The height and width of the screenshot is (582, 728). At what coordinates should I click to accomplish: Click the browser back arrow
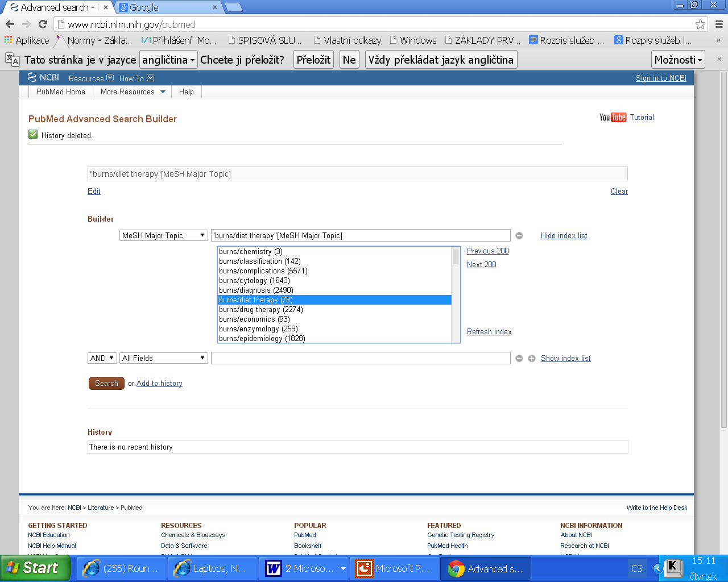10,24
